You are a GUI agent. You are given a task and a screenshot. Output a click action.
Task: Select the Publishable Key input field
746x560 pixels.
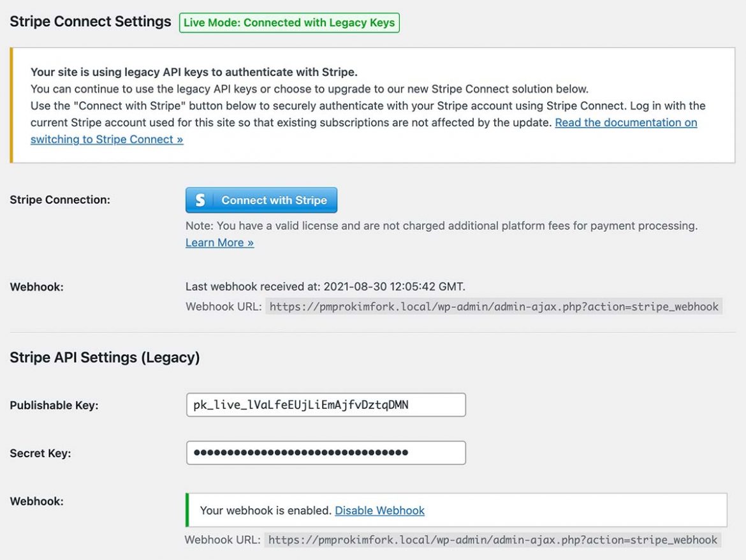[x=325, y=404]
